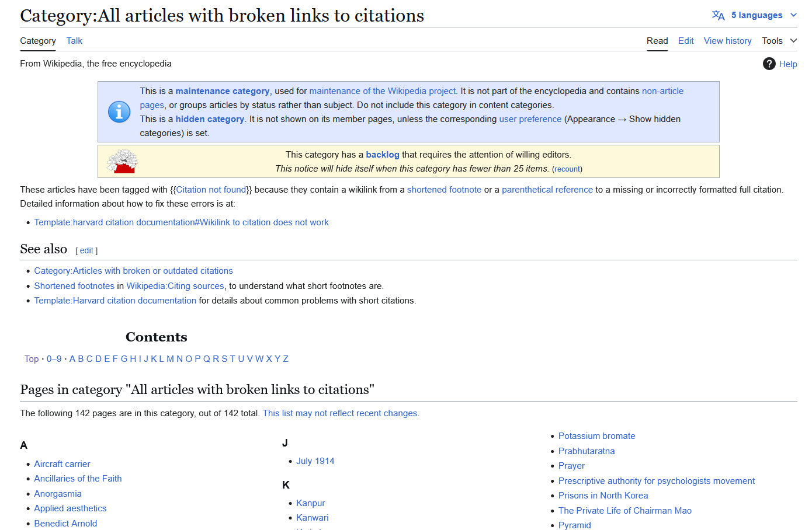Click the recount link

[567, 169]
